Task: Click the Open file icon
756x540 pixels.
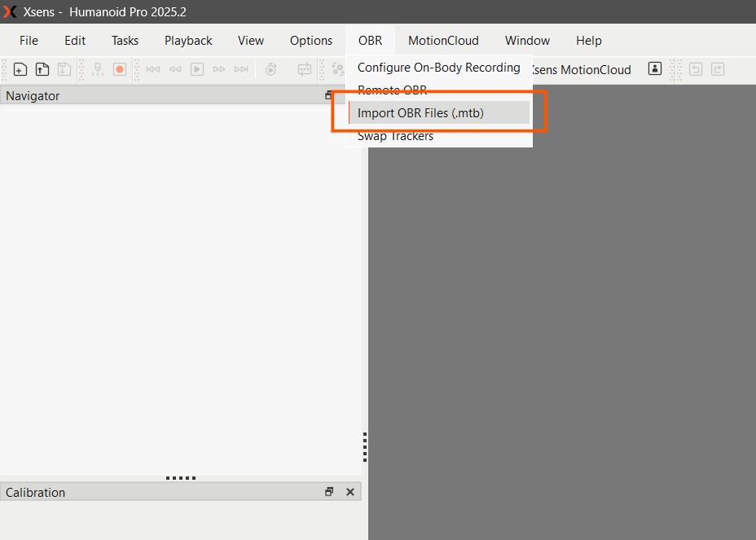Action: pos(42,69)
